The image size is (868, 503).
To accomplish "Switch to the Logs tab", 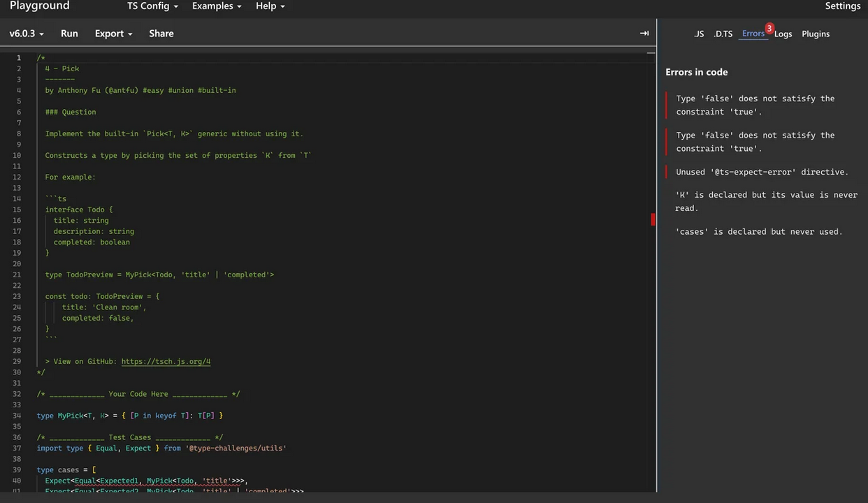I will click(x=783, y=34).
